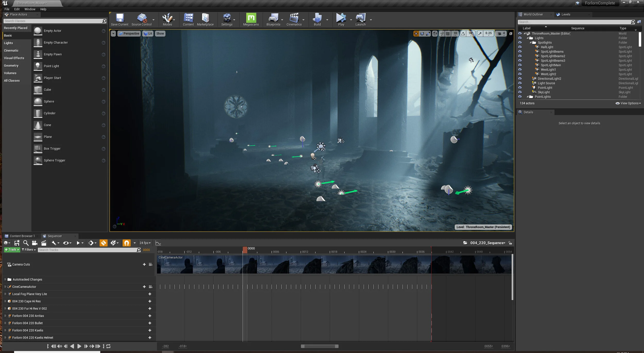This screenshot has width=644, height=353.
Task: Select Lights category in Place Actors
Action: [x=9, y=43]
